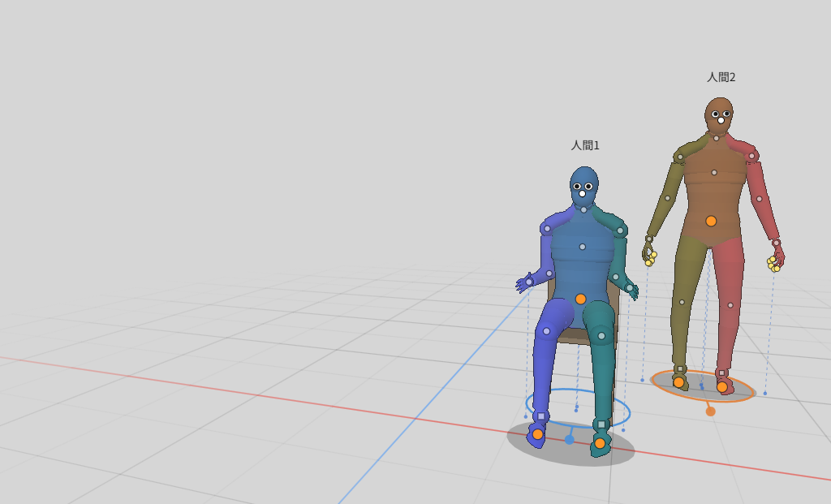
Task: Grab the orange pelvis handle on the seated blue figure
Action: pyautogui.click(x=580, y=299)
